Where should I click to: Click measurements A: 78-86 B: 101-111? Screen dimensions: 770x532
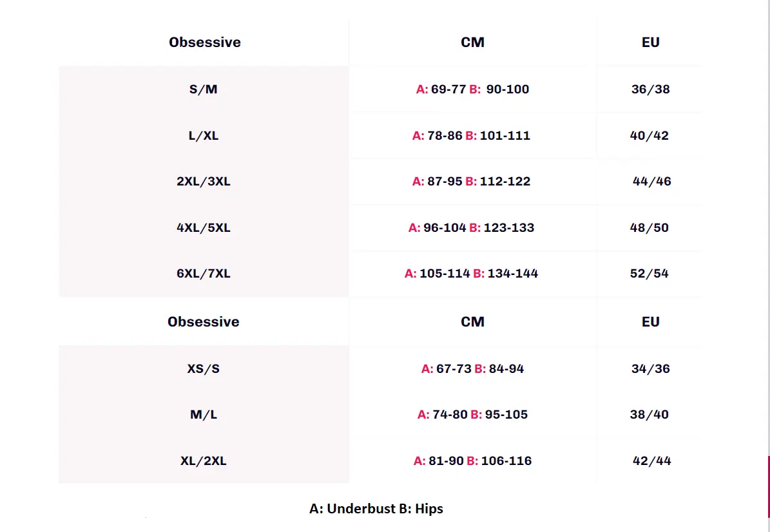point(471,136)
